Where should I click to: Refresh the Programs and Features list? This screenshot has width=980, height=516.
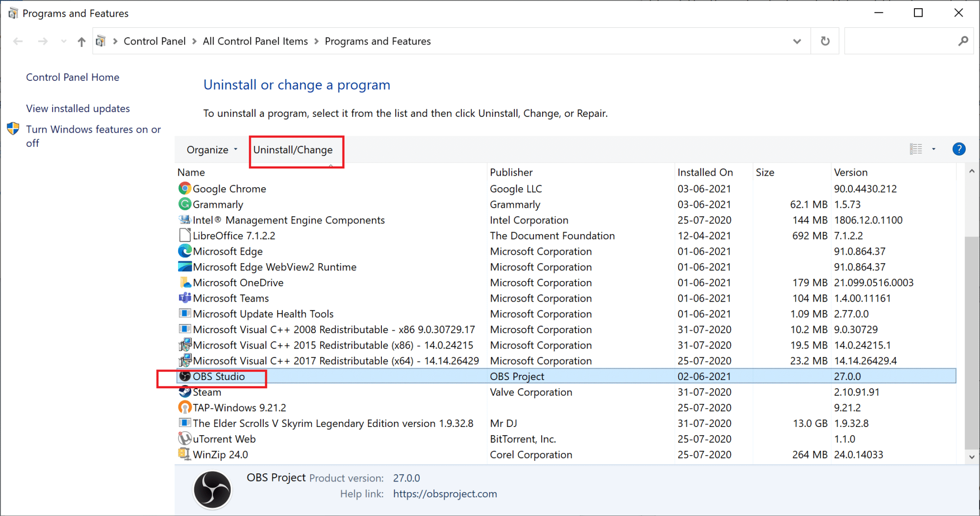825,41
